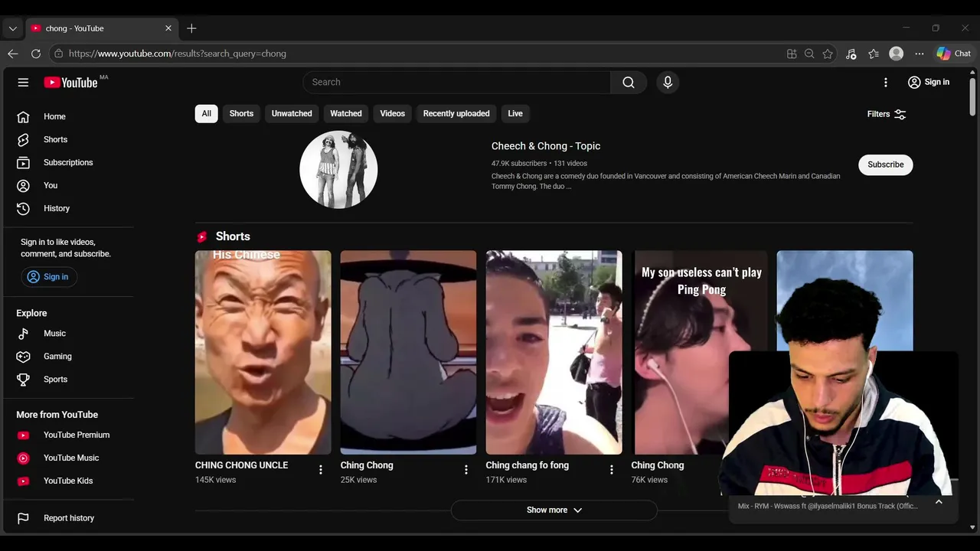Select the All filter chip
The image size is (980, 551).
(x=207, y=113)
